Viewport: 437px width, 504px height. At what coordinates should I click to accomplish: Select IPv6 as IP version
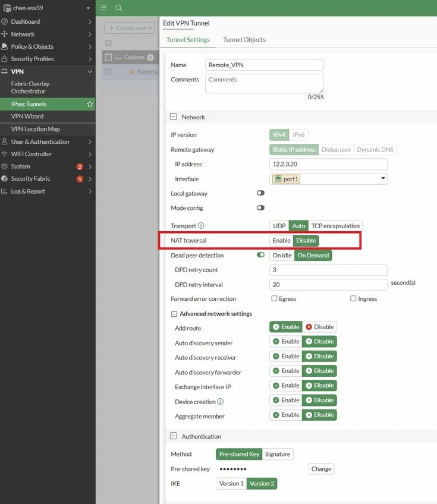point(298,135)
